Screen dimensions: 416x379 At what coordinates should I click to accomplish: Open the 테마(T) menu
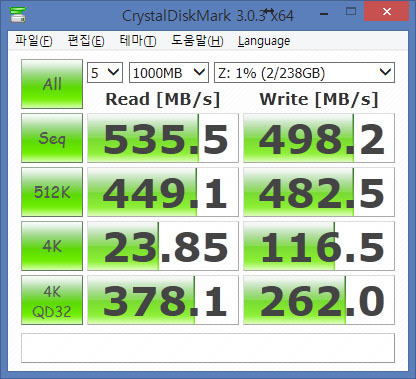click(138, 41)
